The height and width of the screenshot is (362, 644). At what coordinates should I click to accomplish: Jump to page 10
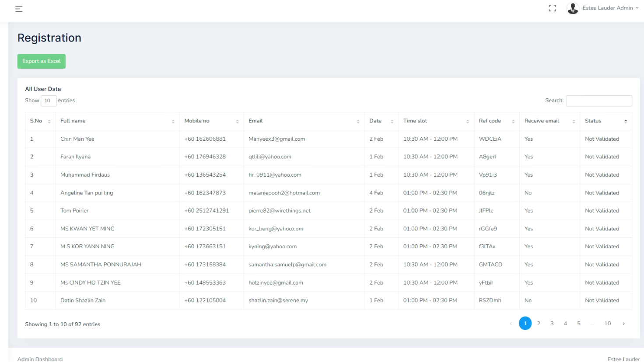click(x=607, y=324)
